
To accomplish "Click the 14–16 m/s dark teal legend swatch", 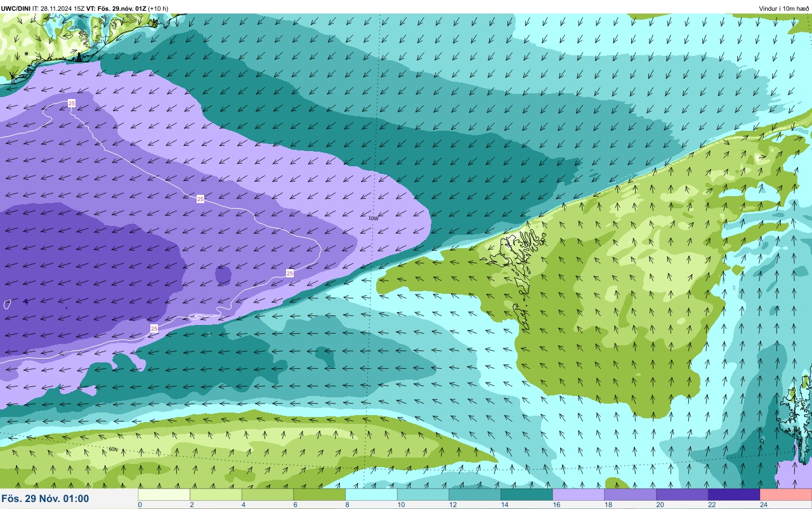I will [x=527, y=494].
